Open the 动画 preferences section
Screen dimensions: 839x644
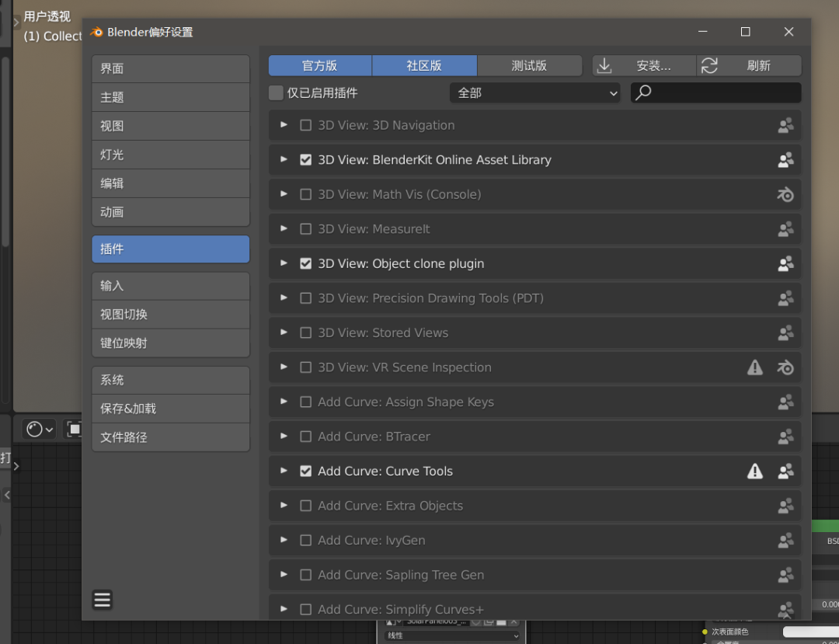click(x=171, y=212)
